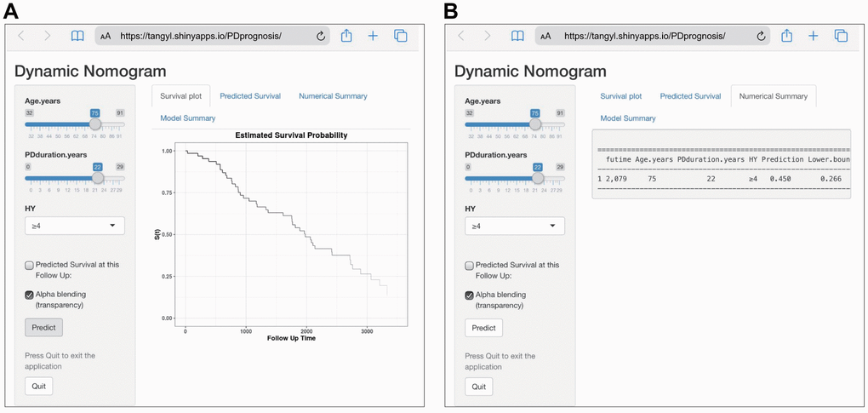
Task: Open the bookmarks book icon in panel A
Action: pyautogui.click(x=77, y=36)
